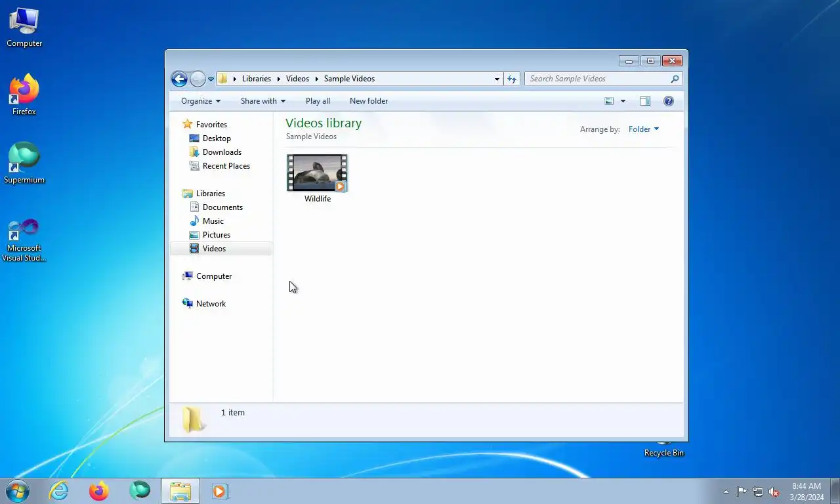Open the Documents library
840x504 pixels.
tap(222, 207)
